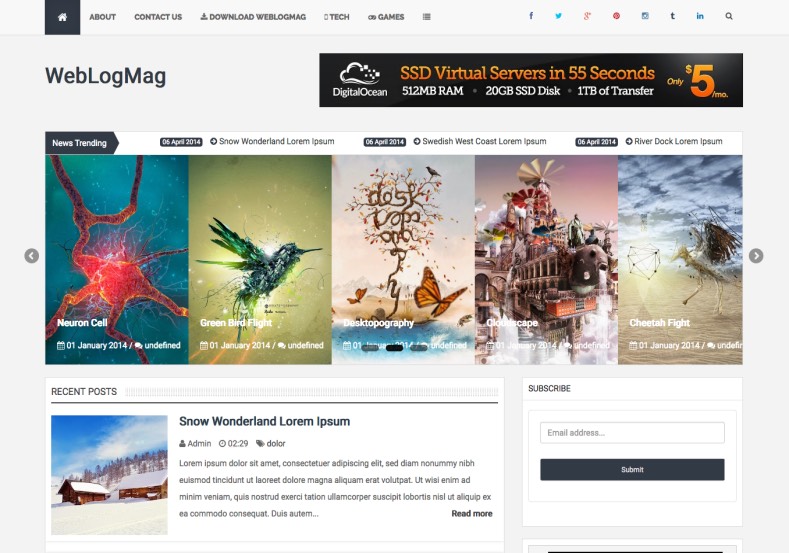Visit the LinkedIn social icon
This screenshot has width=789, height=553.
[700, 16]
